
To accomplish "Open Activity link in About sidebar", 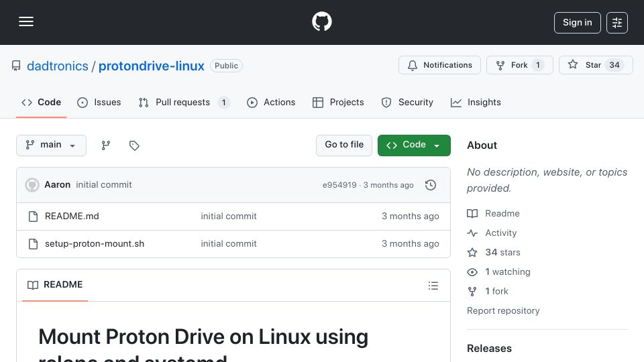I will click(x=492, y=233).
